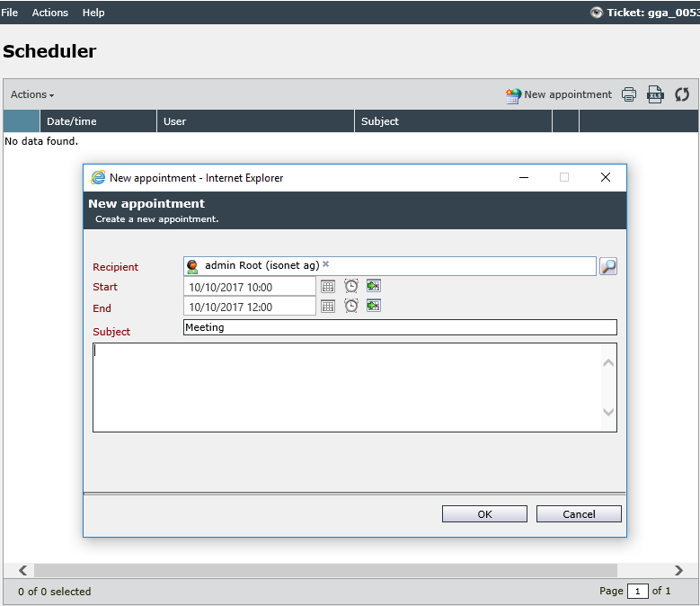Screen dimensions: 700x606
Task: Export list using XLS icon
Action: pos(655,94)
